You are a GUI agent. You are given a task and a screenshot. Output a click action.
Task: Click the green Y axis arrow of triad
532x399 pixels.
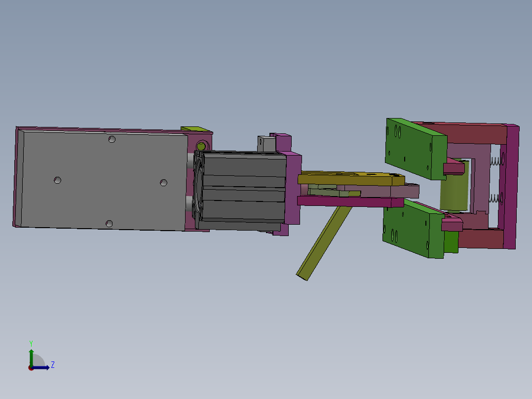pyautogui.click(x=31, y=357)
